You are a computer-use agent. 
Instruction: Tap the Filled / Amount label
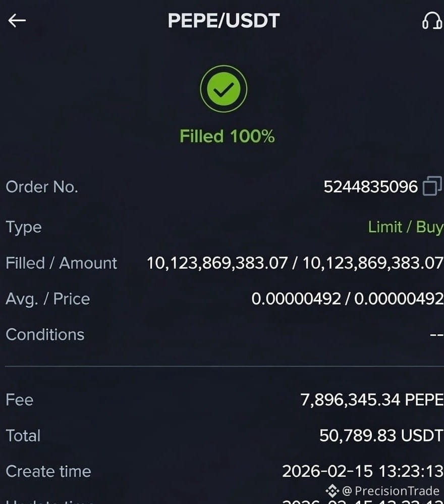tap(62, 263)
